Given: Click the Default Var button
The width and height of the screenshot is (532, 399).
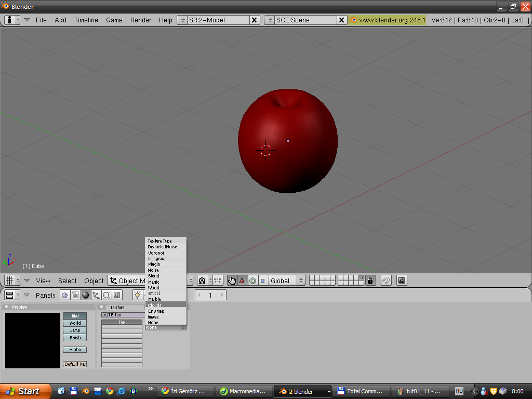Looking at the screenshot, I should 75,364.
